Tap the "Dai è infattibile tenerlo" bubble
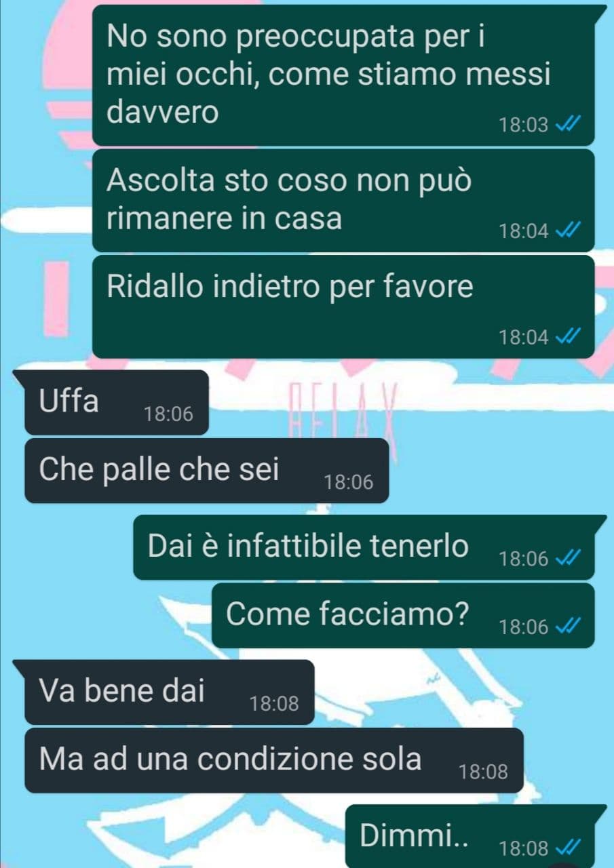This screenshot has width=614, height=868. click(364, 547)
